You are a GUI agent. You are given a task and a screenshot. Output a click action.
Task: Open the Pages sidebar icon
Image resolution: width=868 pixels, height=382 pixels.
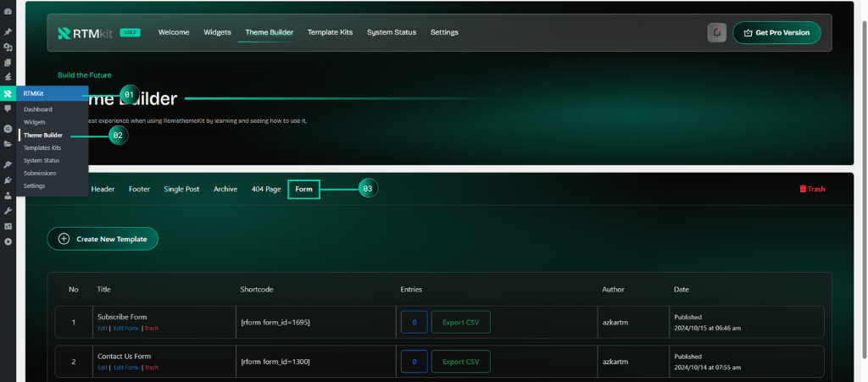8,63
